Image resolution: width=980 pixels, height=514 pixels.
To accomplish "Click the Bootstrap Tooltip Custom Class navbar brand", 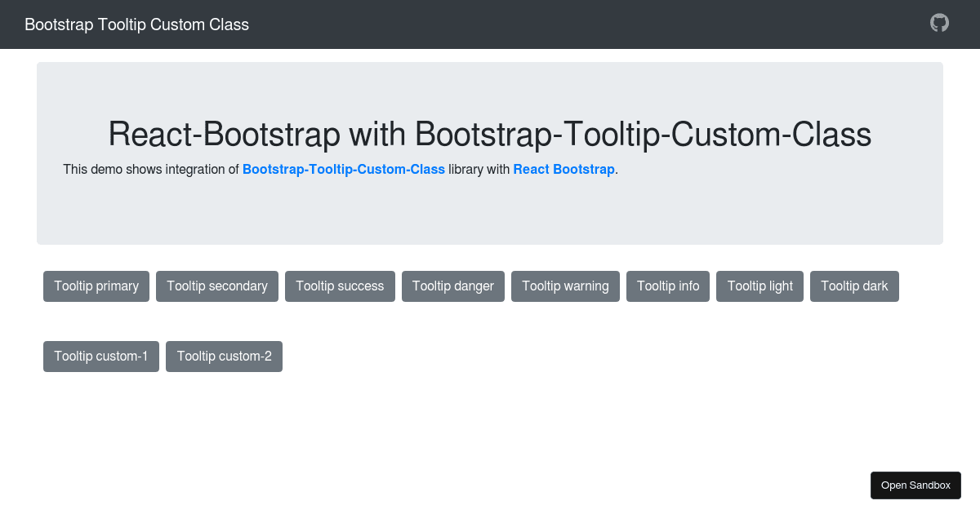I will [x=136, y=24].
